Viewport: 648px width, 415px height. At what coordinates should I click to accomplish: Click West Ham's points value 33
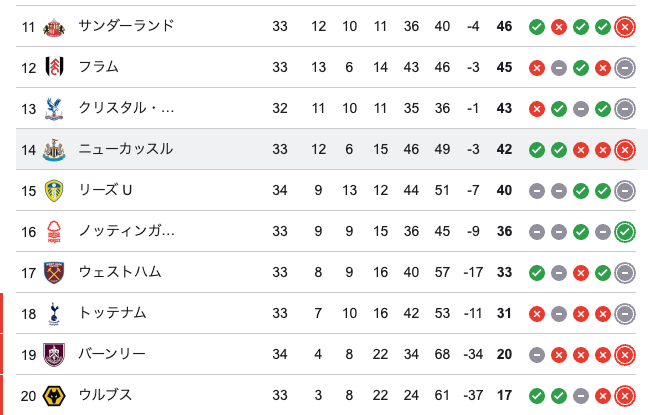click(504, 273)
